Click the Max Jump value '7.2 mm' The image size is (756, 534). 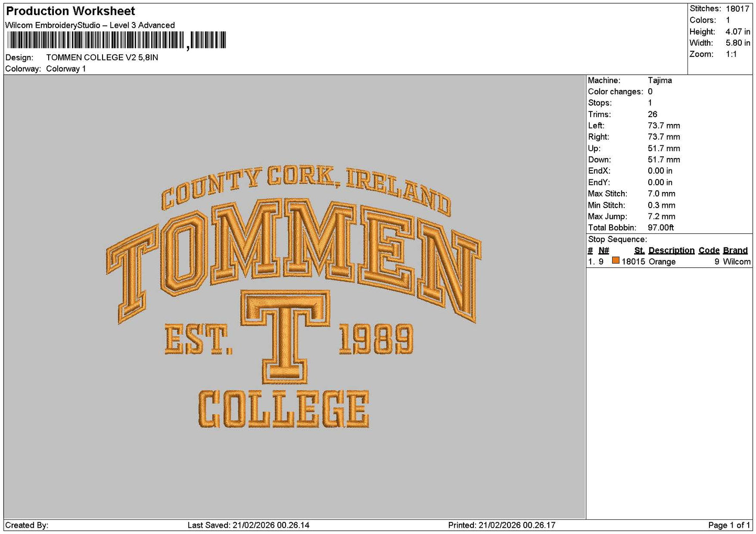tap(661, 217)
